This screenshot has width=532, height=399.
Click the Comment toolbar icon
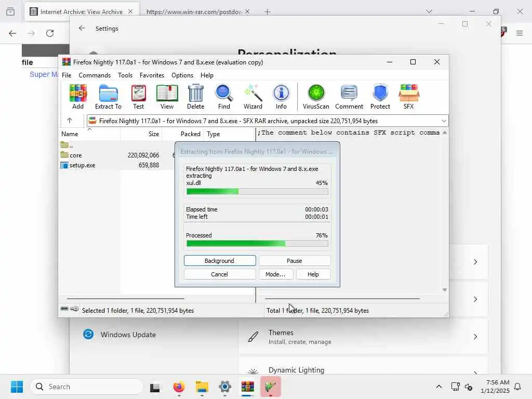point(349,97)
